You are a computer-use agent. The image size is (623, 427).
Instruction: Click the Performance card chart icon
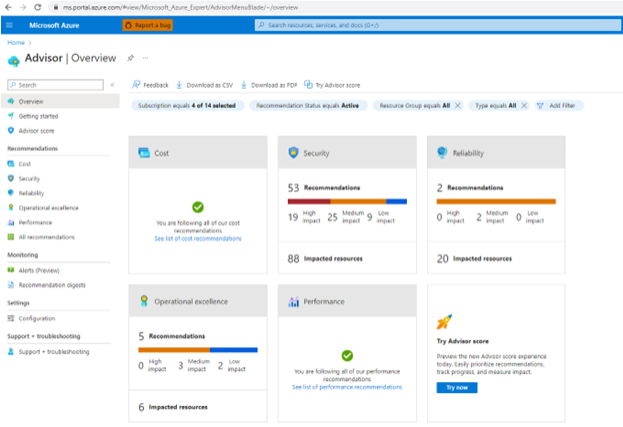click(293, 301)
